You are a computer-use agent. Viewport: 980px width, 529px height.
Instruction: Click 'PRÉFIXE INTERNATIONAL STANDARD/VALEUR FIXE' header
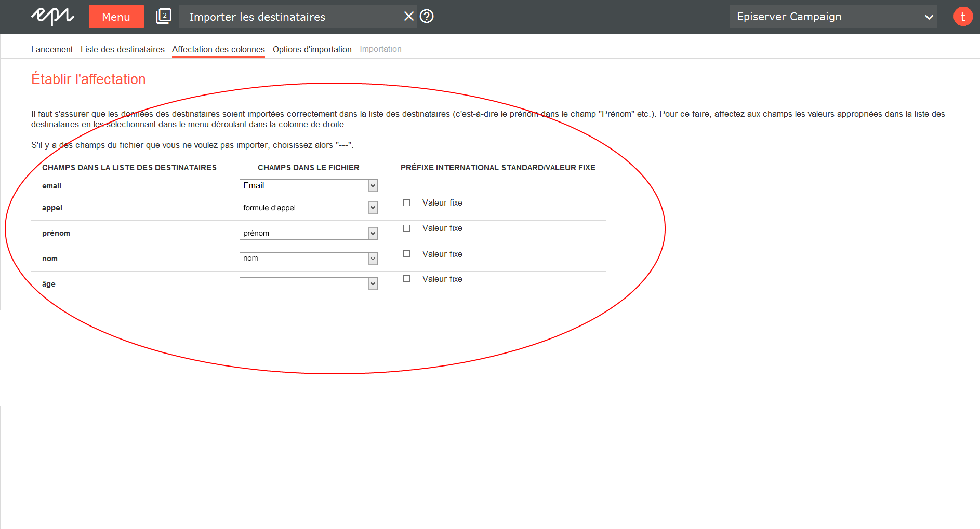(498, 168)
